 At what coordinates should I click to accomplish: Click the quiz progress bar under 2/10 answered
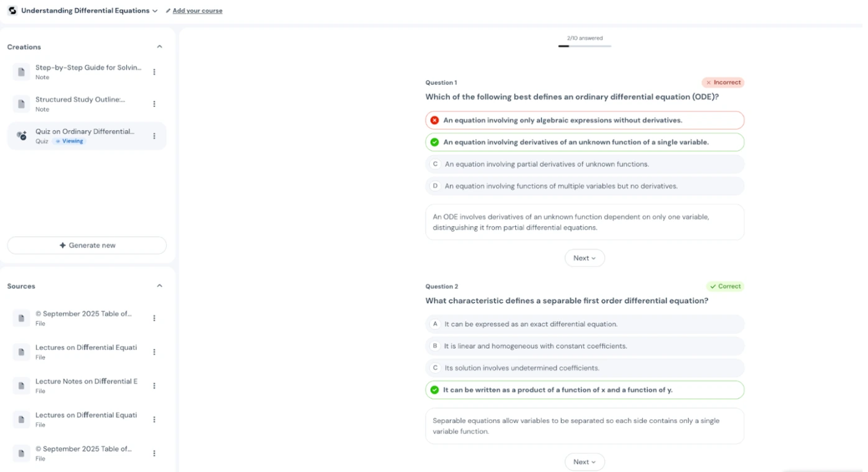(584, 46)
